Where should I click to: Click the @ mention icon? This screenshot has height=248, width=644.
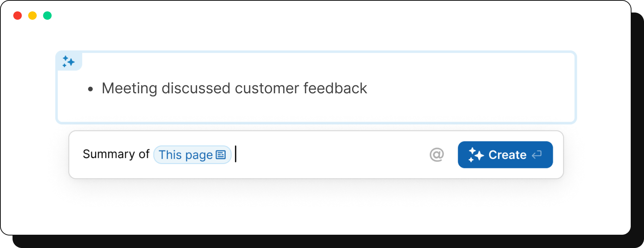tap(437, 154)
